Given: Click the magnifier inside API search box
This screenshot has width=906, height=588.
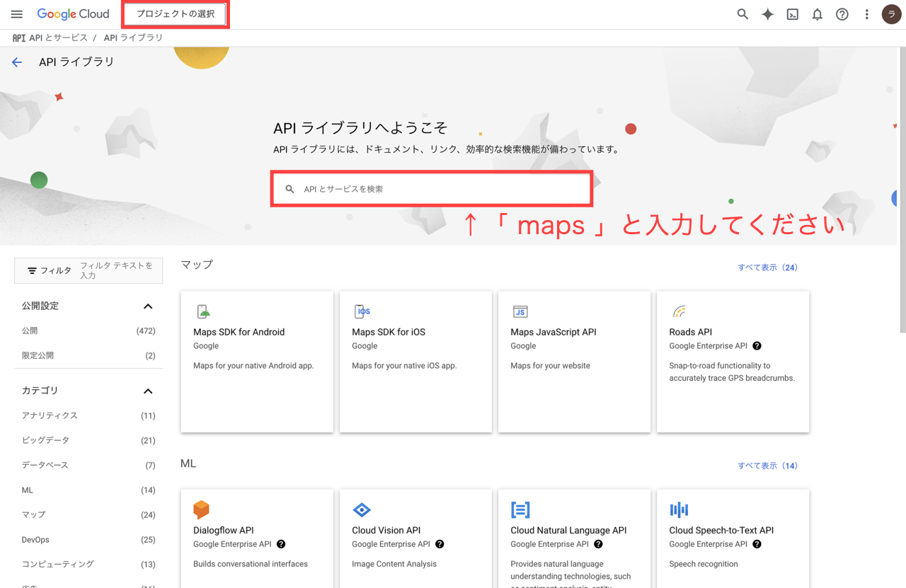Looking at the screenshot, I should click(x=289, y=190).
